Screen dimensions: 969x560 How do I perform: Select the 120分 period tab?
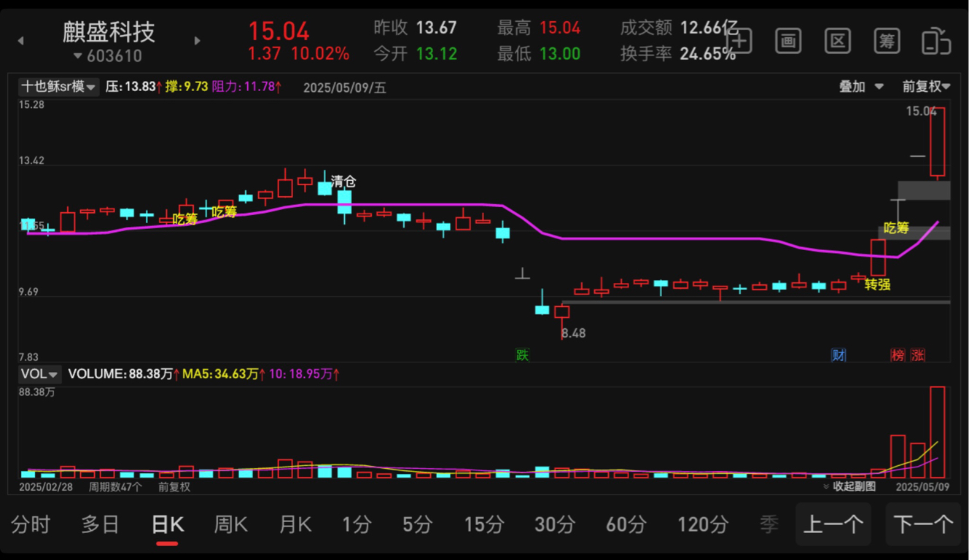[703, 524]
